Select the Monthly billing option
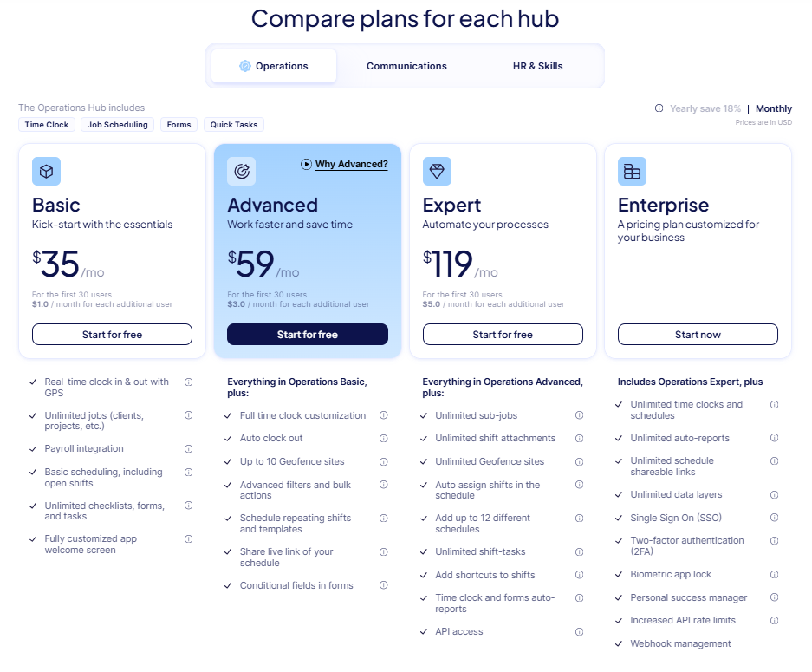Screen dimensions: 812x672 click(772, 108)
